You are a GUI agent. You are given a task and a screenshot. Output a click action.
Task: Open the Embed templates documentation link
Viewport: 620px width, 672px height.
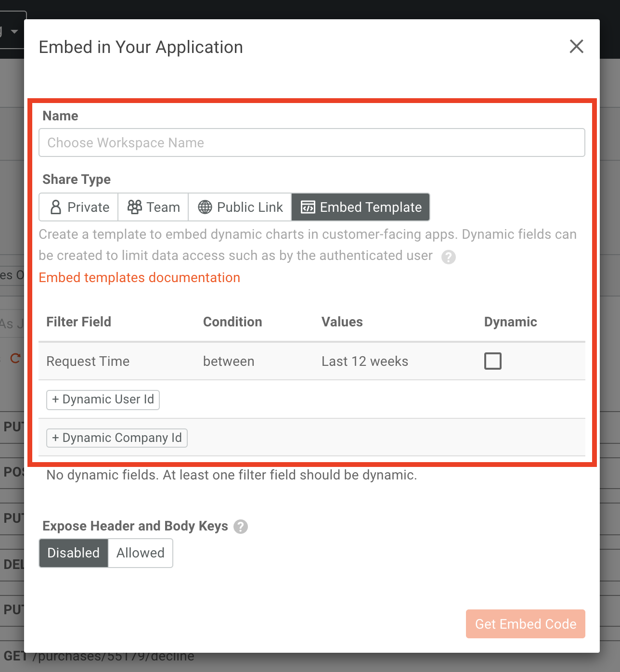click(x=139, y=277)
